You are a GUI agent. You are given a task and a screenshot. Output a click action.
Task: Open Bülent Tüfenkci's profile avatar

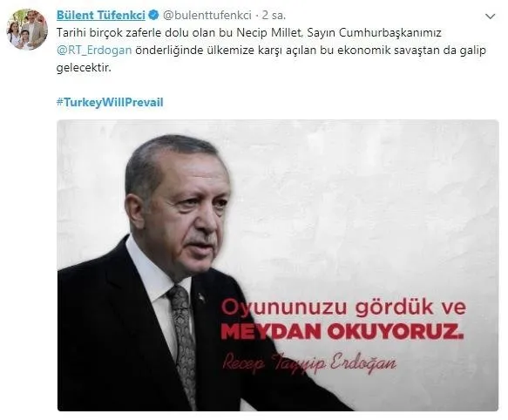pos(27,30)
